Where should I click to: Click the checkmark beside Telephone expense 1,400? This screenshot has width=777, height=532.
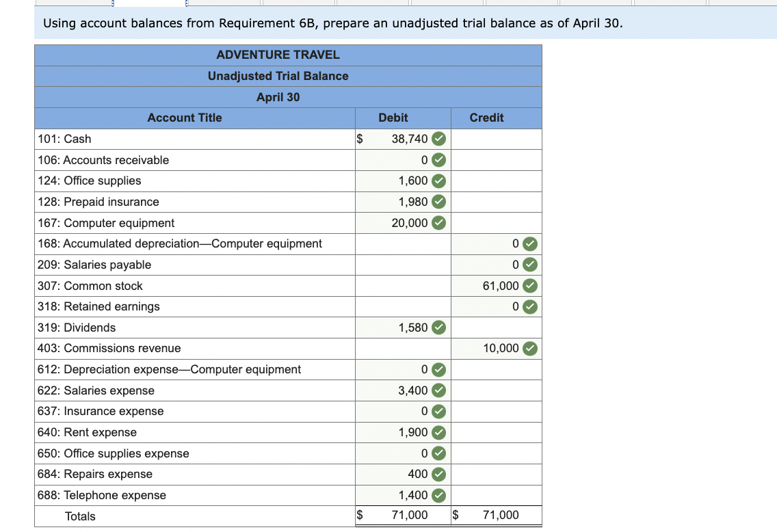click(x=438, y=495)
